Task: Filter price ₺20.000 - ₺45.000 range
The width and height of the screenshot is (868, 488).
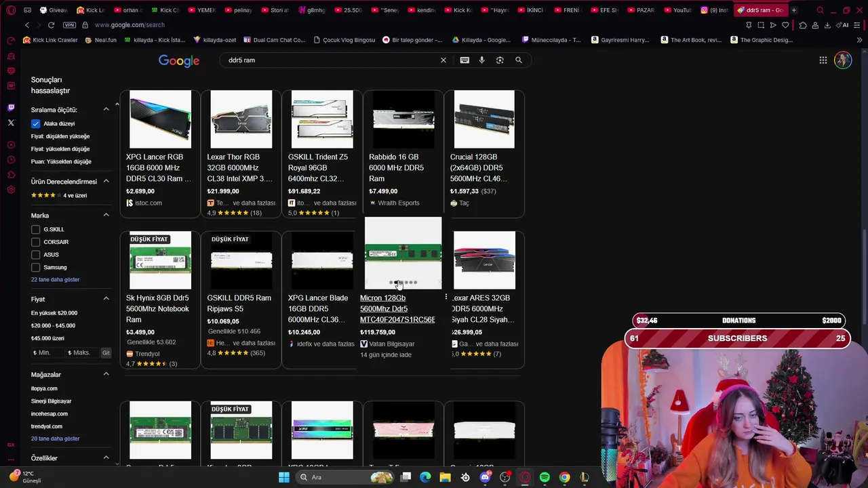Action: 53,325
